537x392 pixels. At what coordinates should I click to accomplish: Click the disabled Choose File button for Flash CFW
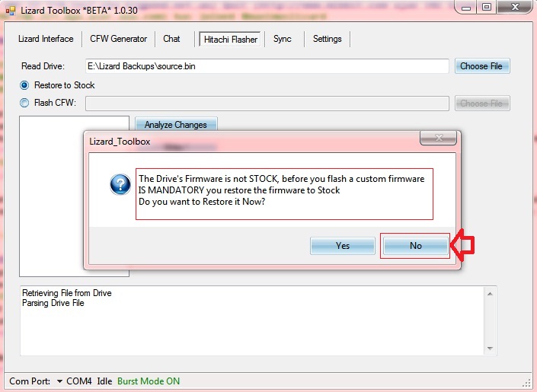coord(482,104)
